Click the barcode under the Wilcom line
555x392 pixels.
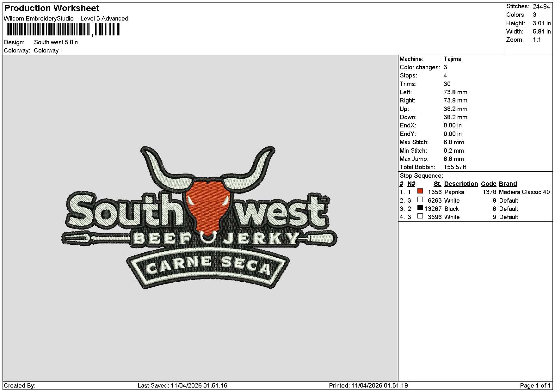coord(63,30)
